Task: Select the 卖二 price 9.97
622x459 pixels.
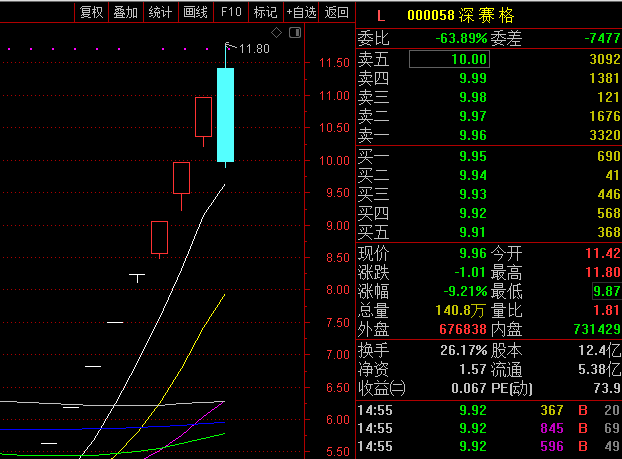Action: (473, 116)
